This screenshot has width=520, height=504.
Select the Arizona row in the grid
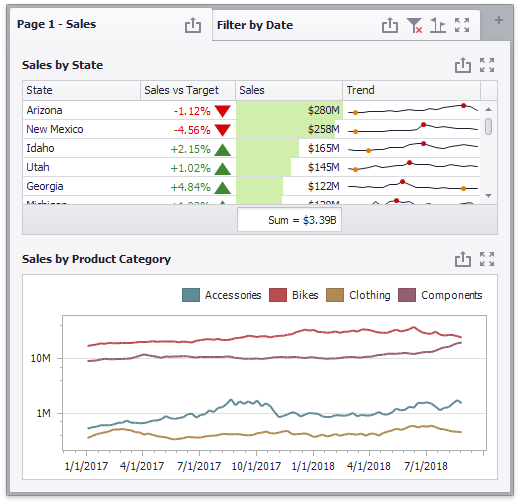pos(251,110)
